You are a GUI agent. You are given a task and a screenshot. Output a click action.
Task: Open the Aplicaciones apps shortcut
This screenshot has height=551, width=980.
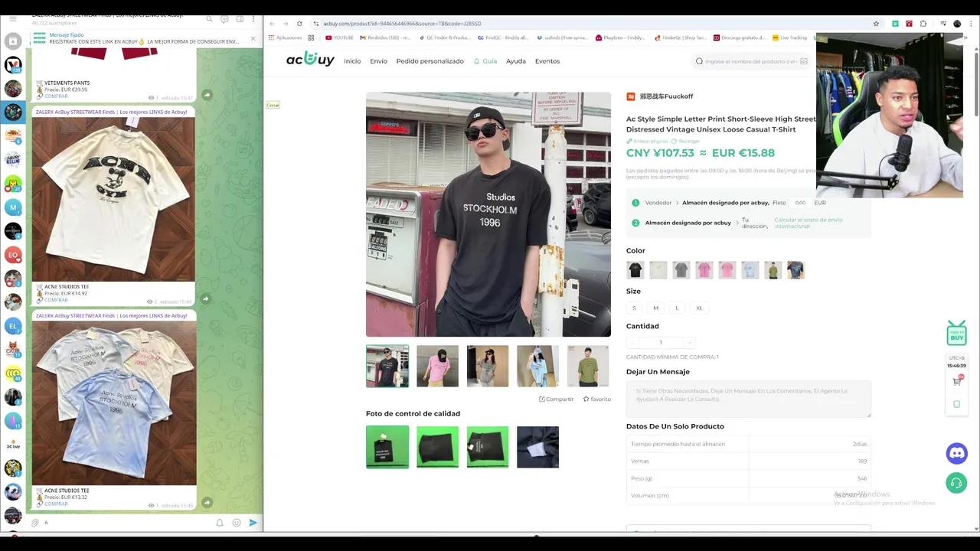tap(285, 37)
